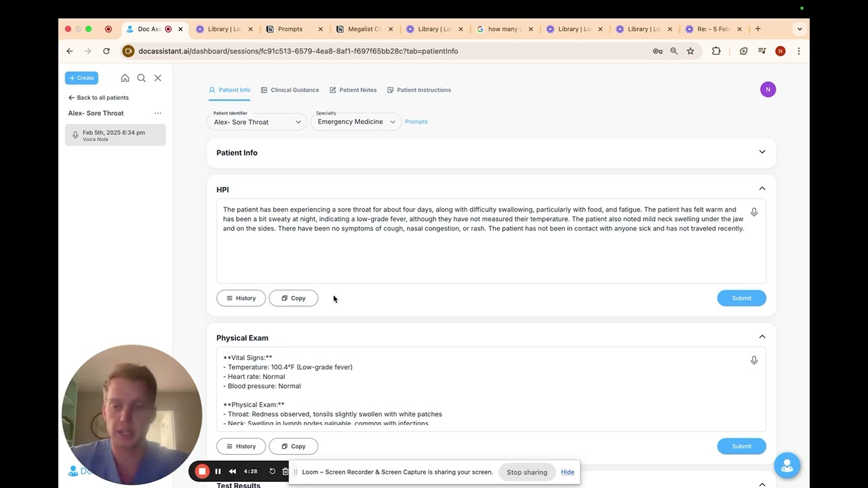Image resolution: width=868 pixels, height=488 pixels.
Task: Open the Prompts link beside Specialty
Action: 416,121
